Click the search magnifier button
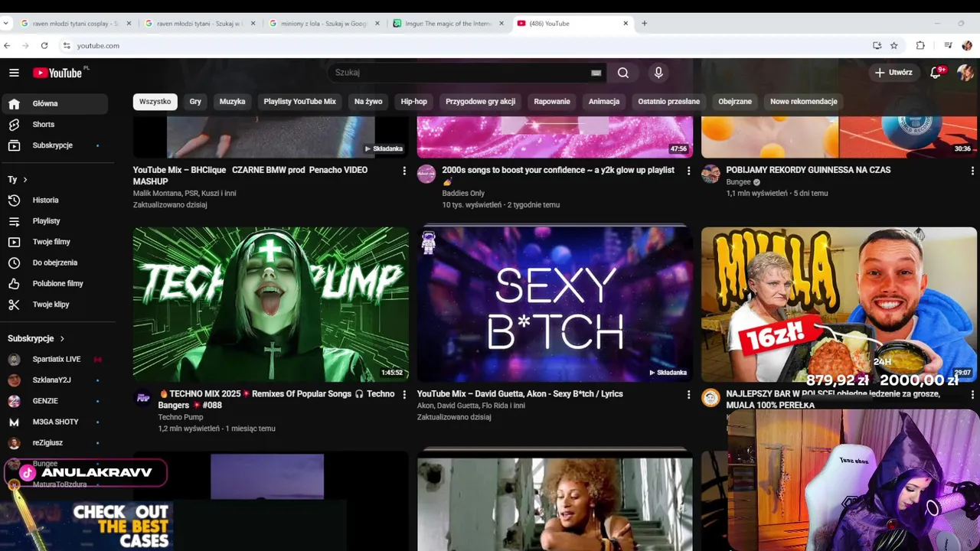This screenshot has height=551, width=980. coord(623,73)
